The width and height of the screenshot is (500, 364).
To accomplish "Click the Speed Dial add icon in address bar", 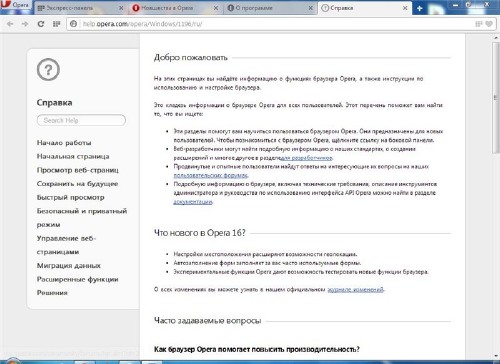I will click(x=479, y=24).
